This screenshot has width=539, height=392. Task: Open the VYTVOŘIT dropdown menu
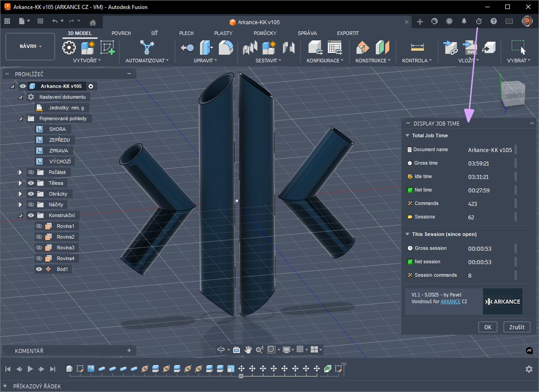[87, 60]
